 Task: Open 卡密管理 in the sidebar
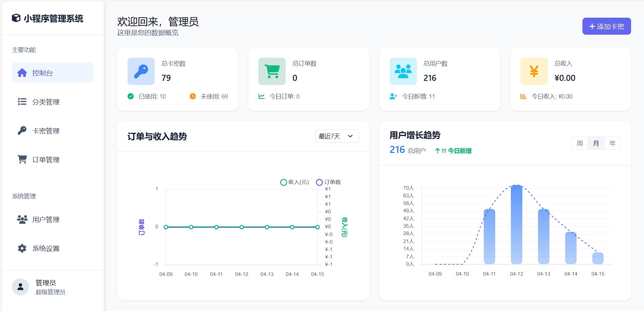click(x=46, y=131)
